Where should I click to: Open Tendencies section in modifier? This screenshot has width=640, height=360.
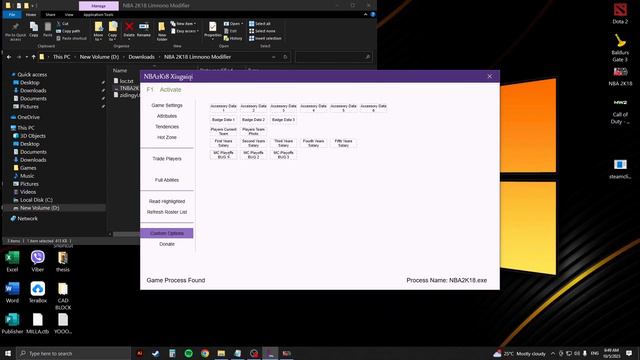[167, 127]
